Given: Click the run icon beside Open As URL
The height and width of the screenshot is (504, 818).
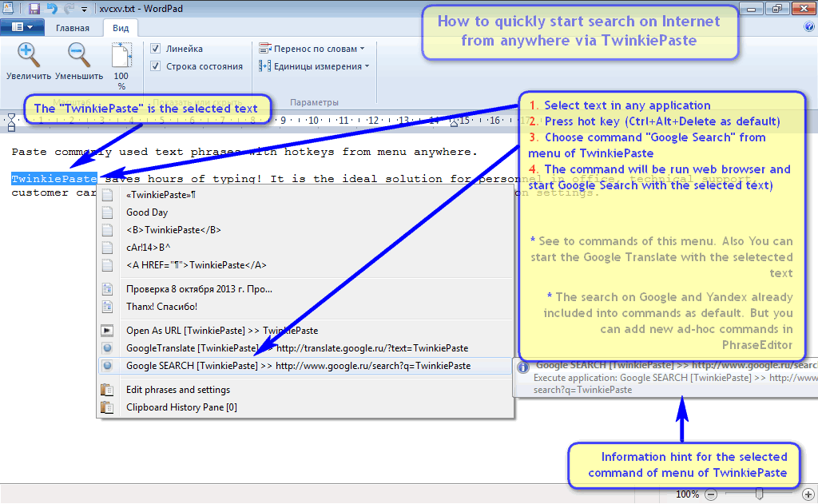Looking at the screenshot, I should [108, 330].
